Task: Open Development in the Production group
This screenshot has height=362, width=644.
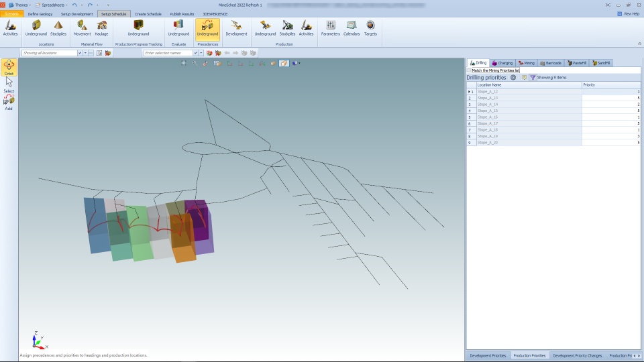Action: (x=236, y=28)
